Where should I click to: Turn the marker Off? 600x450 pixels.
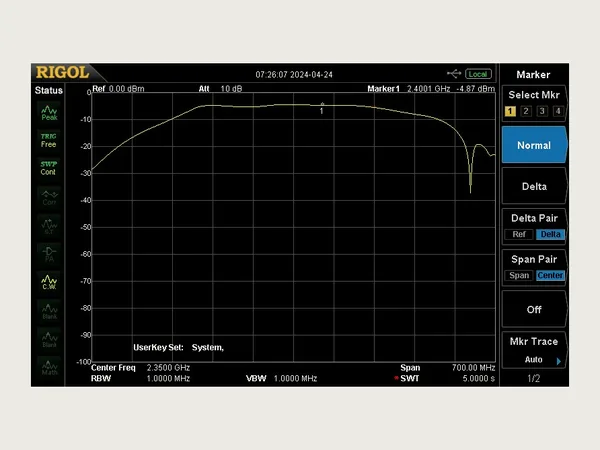(534, 310)
